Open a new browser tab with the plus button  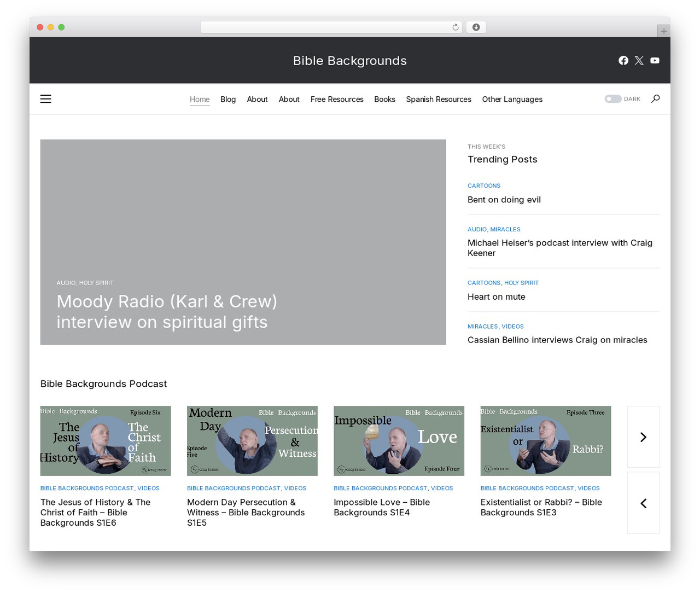[x=663, y=31]
